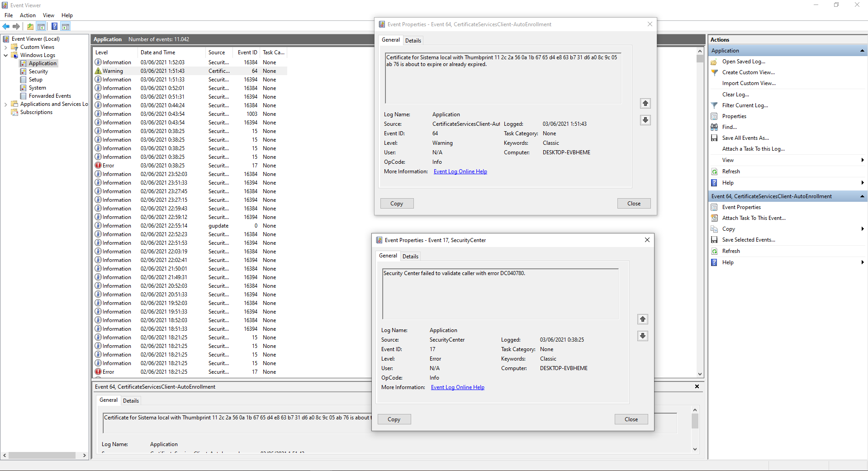The width and height of the screenshot is (868, 471).
Task: Click the Copy icon in Actions pane
Action: pyautogui.click(x=714, y=229)
